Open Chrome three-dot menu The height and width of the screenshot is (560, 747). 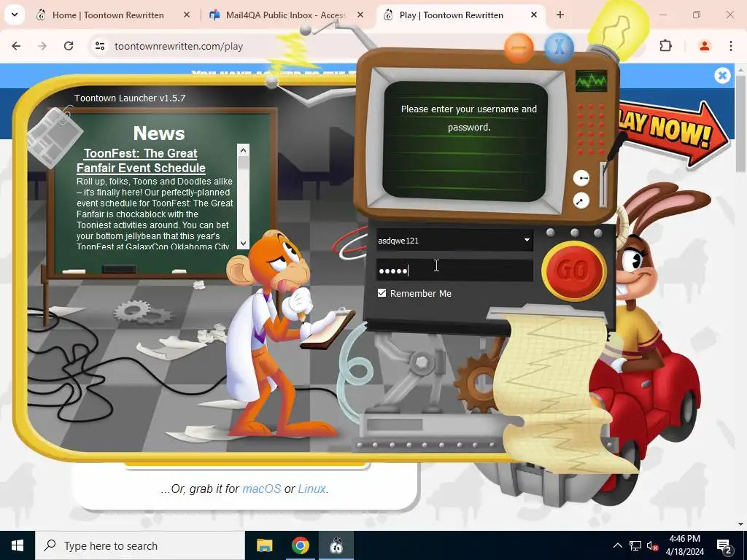pyautogui.click(x=730, y=46)
